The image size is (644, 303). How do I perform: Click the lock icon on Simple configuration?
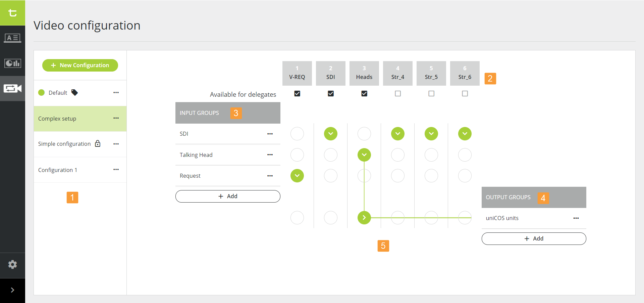(x=98, y=144)
